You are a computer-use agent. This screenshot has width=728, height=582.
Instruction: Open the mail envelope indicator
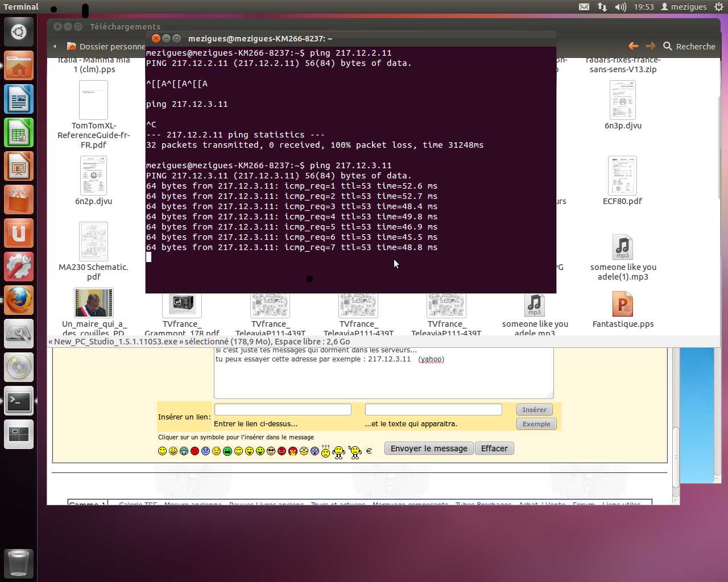click(x=584, y=7)
